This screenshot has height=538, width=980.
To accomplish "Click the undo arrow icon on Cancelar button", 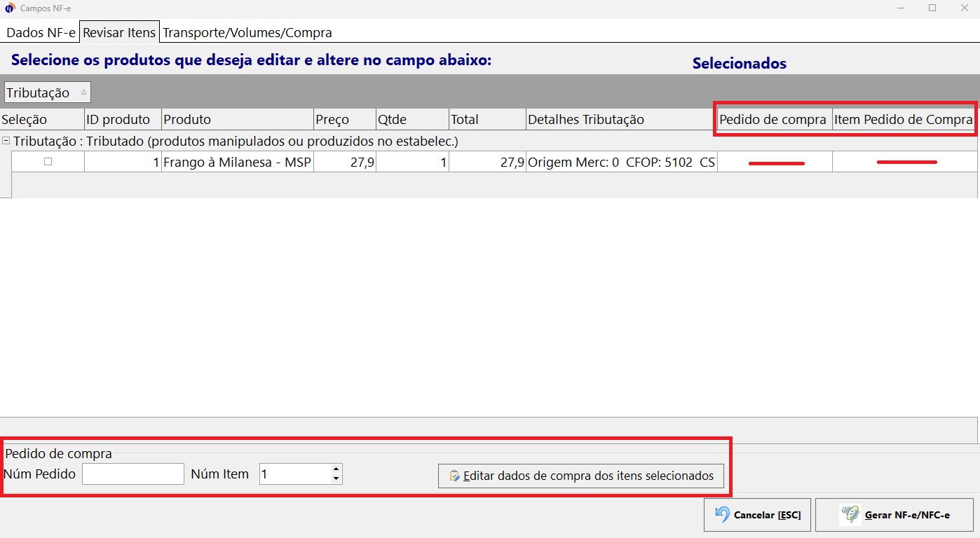I will click(x=722, y=515).
